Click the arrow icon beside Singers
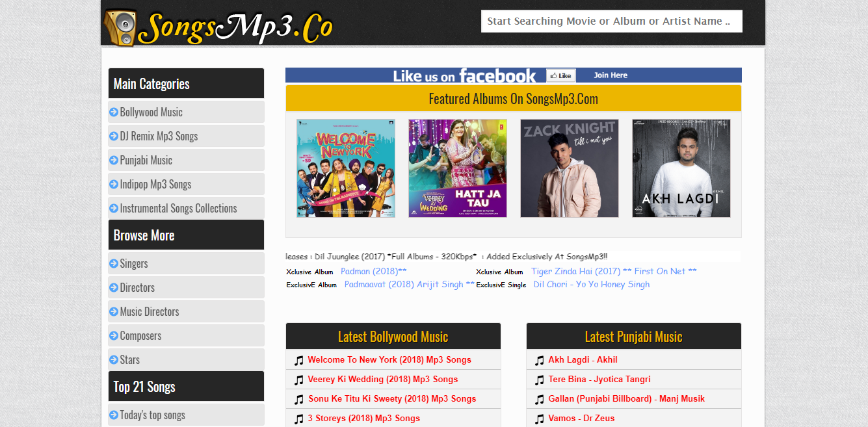Screen dimensions: 868x427 [114, 263]
